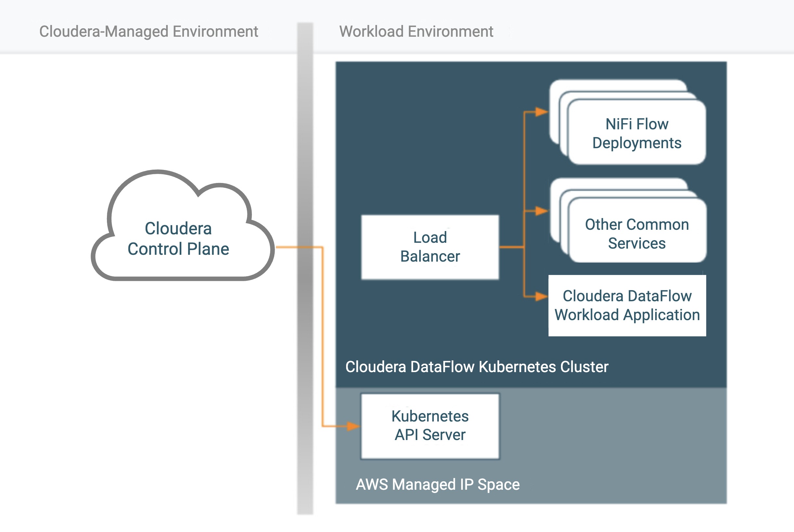Click the Kubernetes API Server box
The height and width of the screenshot is (532, 794).
tap(430, 426)
